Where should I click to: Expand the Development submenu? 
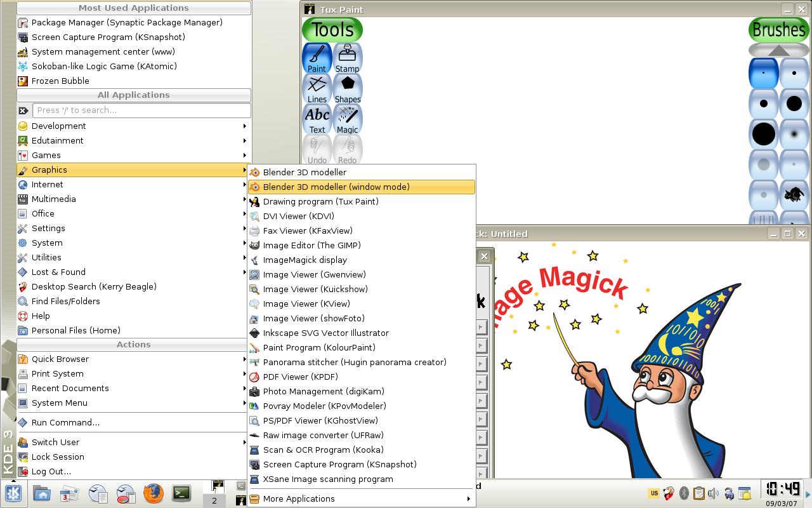pyautogui.click(x=134, y=126)
